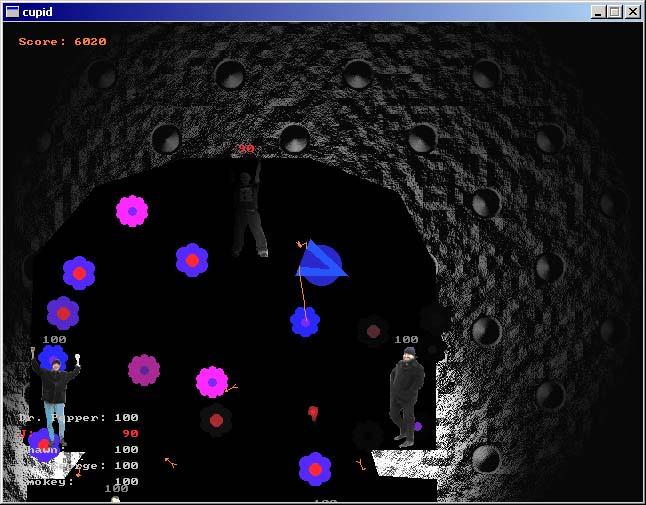Screen dimensions: 646x505
Task: Click the hanging man with arms up
Action: pos(248,212)
